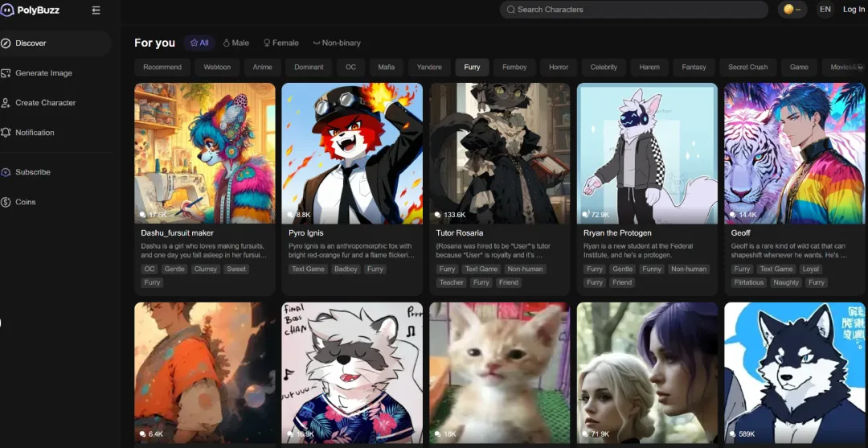This screenshot has width=868, height=448.
Task: Open the EN language selector
Action: [825, 10]
